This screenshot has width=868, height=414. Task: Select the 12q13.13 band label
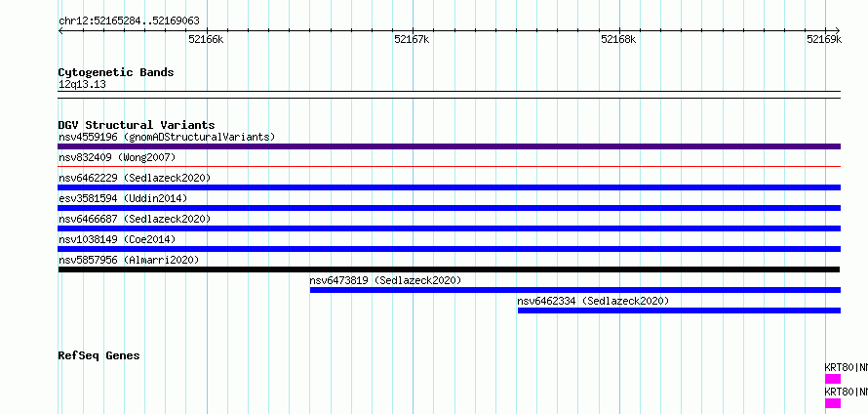(x=82, y=85)
